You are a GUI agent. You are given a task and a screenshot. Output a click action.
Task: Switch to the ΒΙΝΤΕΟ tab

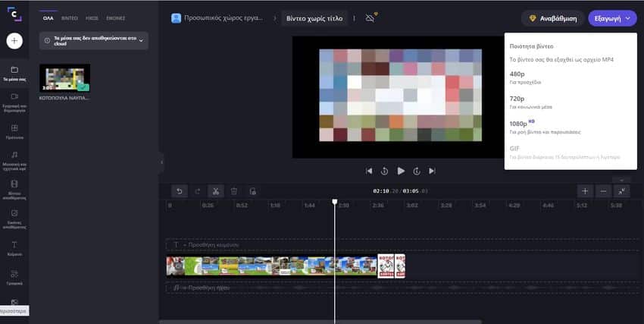click(x=70, y=18)
